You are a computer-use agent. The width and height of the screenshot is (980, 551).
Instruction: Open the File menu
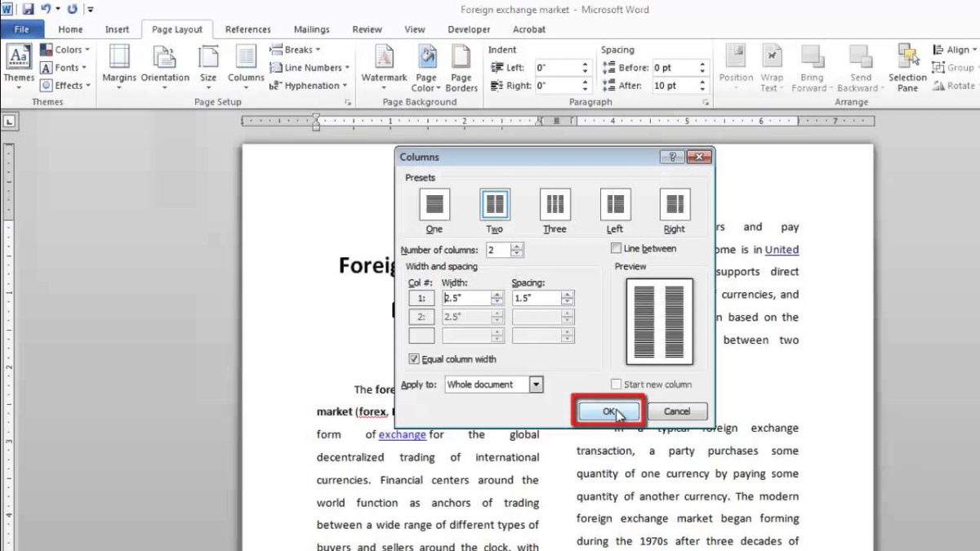[x=23, y=29]
